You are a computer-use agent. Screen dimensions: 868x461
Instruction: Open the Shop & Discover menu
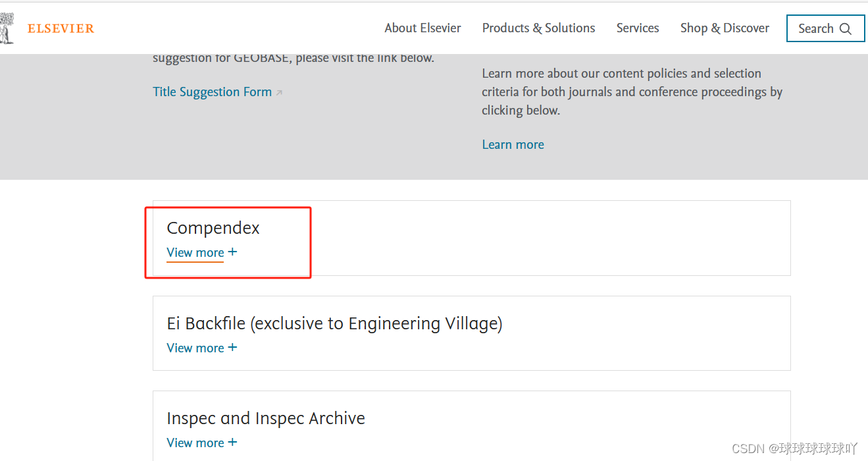click(x=725, y=28)
